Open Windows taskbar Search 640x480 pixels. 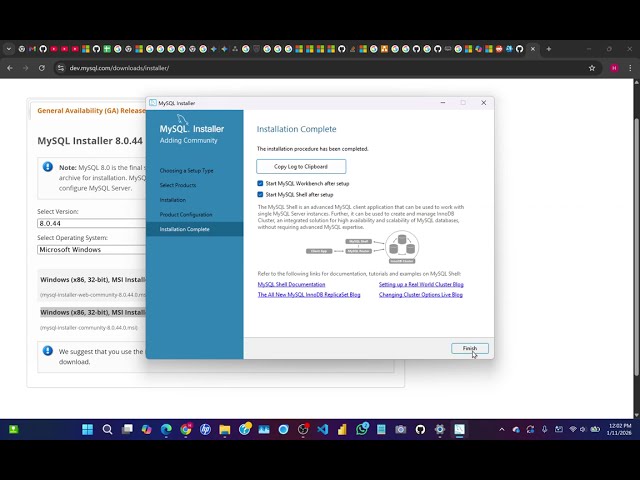click(x=107, y=429)
